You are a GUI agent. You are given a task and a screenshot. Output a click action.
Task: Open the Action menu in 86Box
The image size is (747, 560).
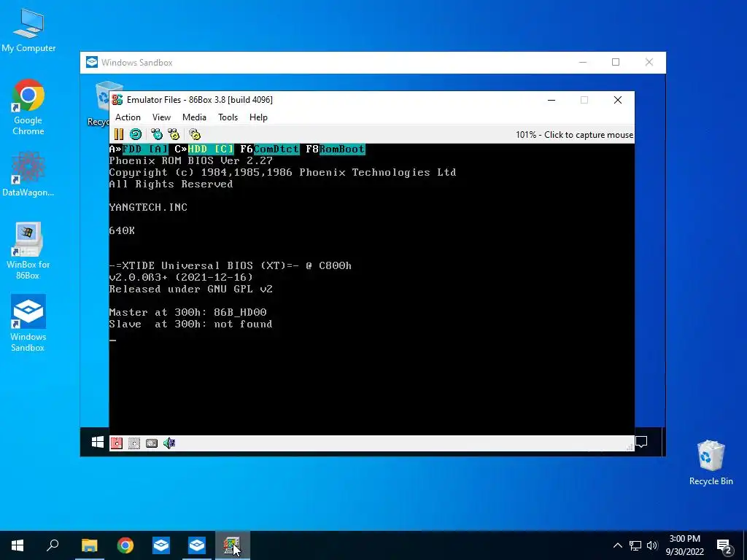tap(128, 117)
